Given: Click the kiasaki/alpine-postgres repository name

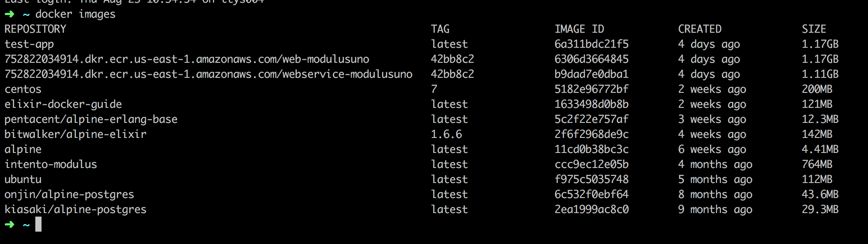Looking at the screenshot, I should click(75, 210).
